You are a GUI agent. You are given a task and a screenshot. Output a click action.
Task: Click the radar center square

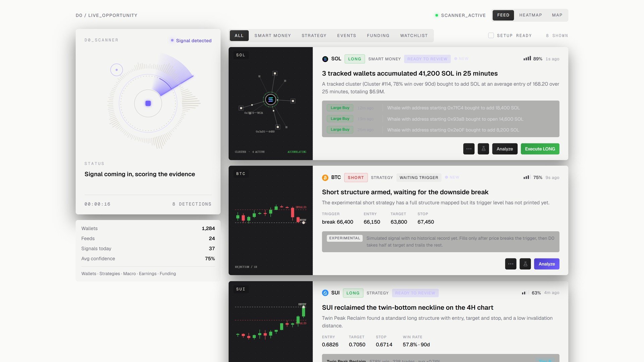pyautogui.click(x=148, y=103)
